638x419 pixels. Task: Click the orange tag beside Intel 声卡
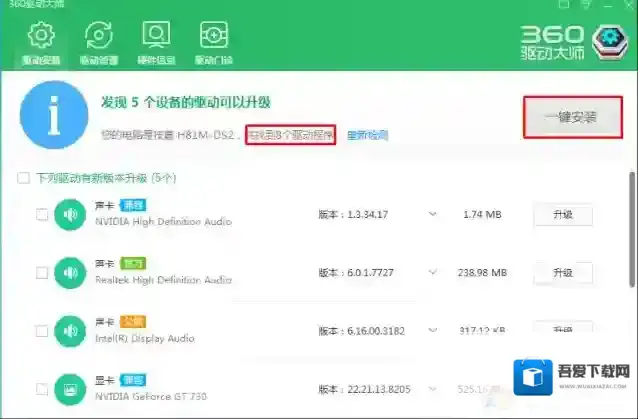tap(133, 322)
